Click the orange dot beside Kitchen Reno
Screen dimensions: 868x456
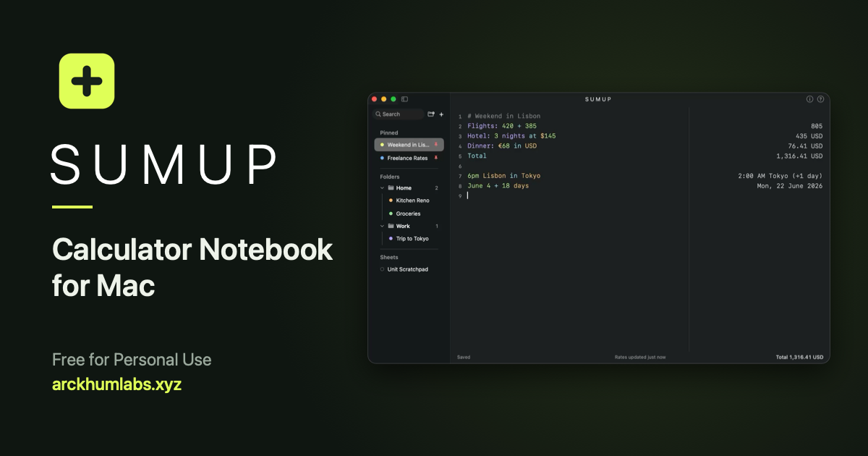391,200
